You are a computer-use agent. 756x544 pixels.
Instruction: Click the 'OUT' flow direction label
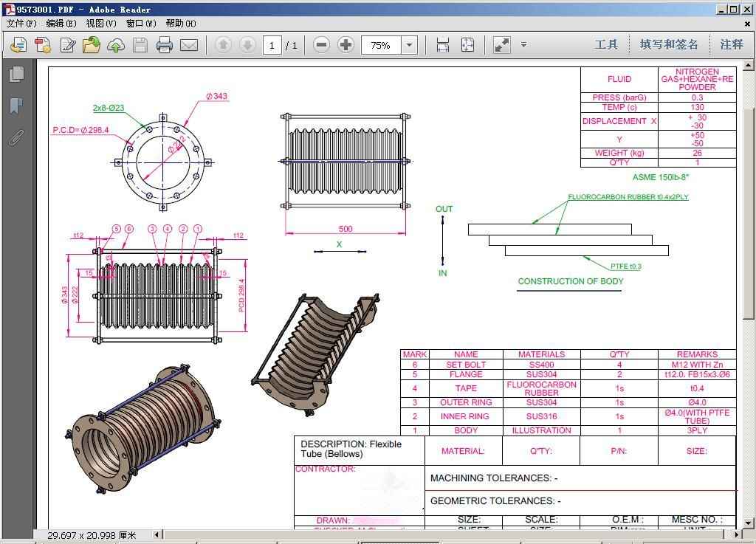tap(444, 209)
